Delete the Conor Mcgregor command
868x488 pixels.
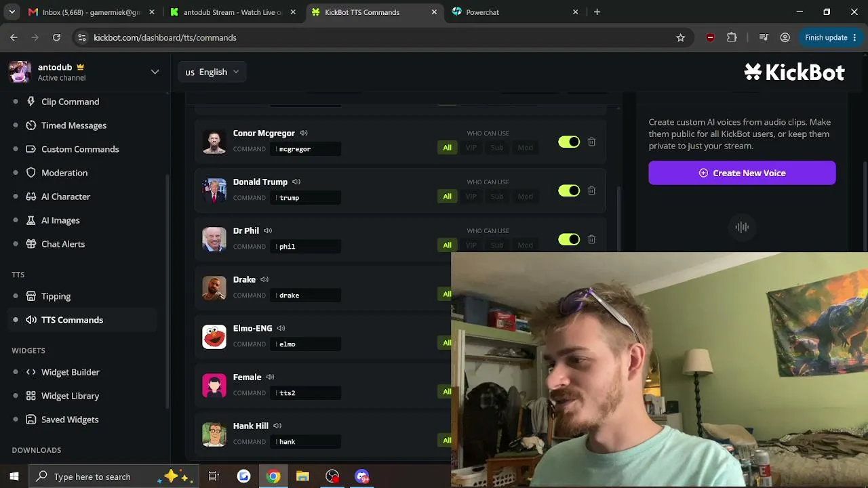(x=591, y=142)
